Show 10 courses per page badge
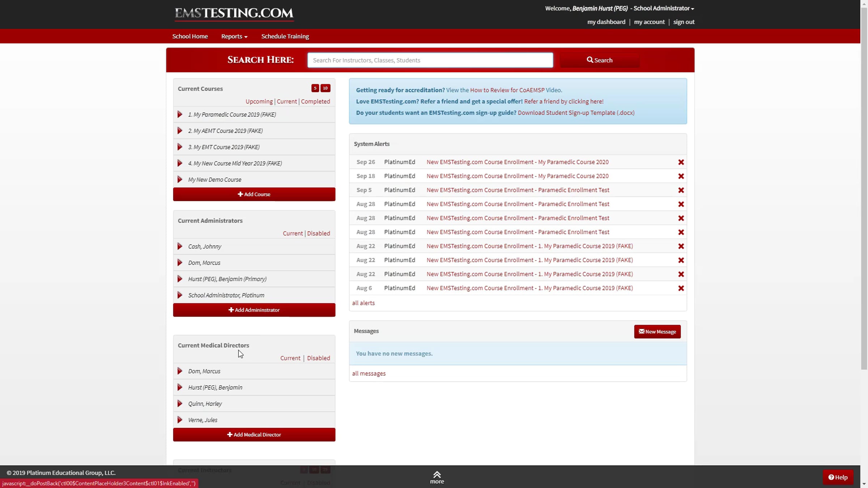This screenshot has height=488, width=868. (x=325, y=88)
